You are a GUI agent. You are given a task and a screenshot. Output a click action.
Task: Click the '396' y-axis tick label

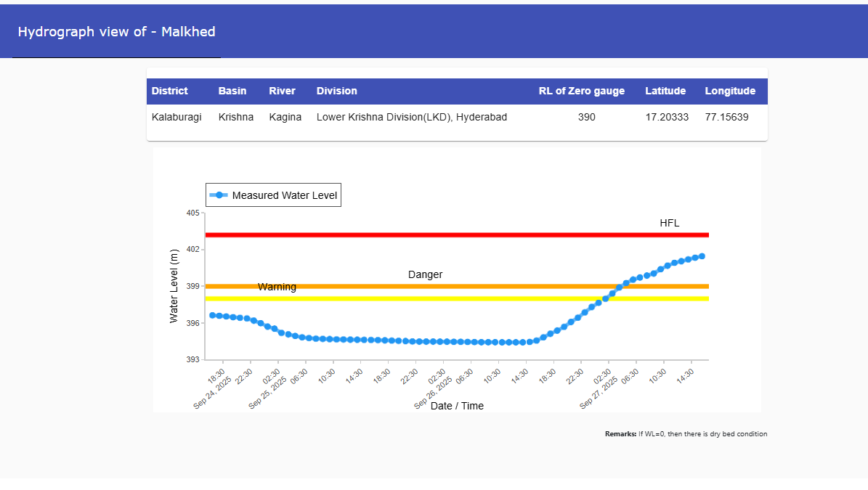(192, 323)
